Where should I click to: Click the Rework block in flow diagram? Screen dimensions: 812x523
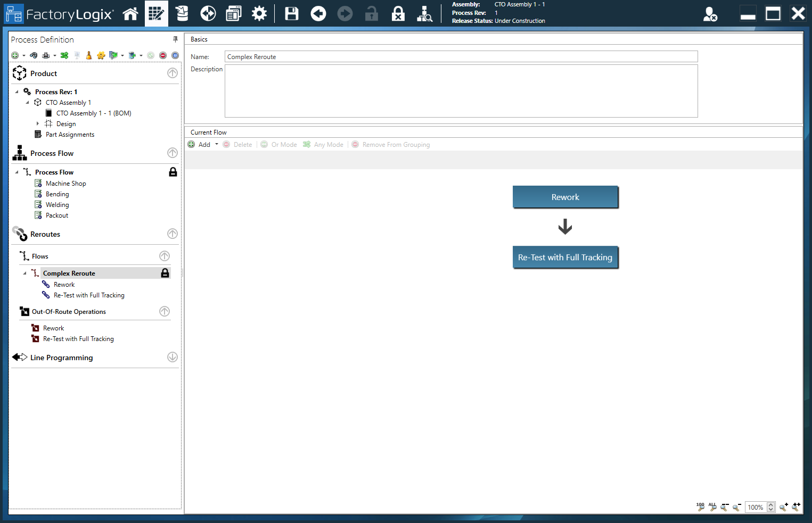click(x=565, y=197)
